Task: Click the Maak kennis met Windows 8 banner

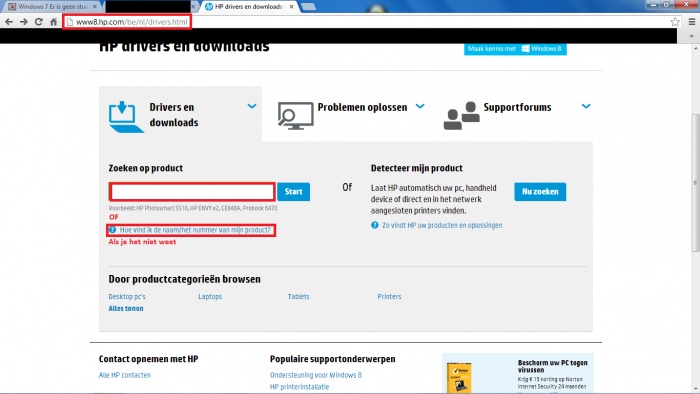Action: click(x=515, y=49)
